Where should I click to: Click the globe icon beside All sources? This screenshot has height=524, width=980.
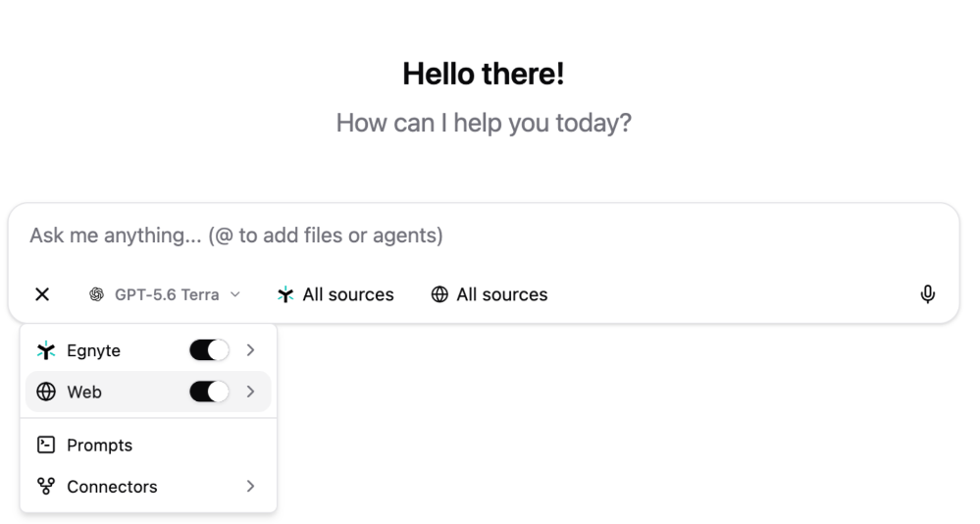439,294
